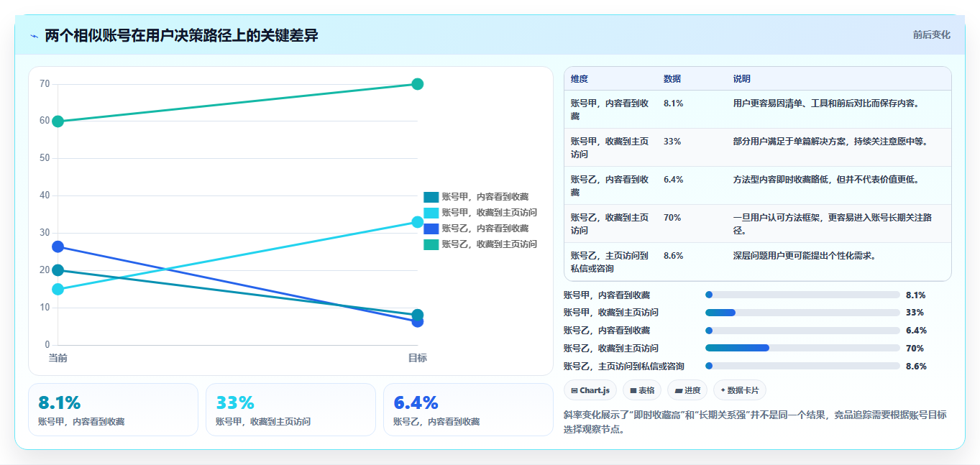Click table cell value 70%
Viewport: 980px width, 465px height.
672,217
